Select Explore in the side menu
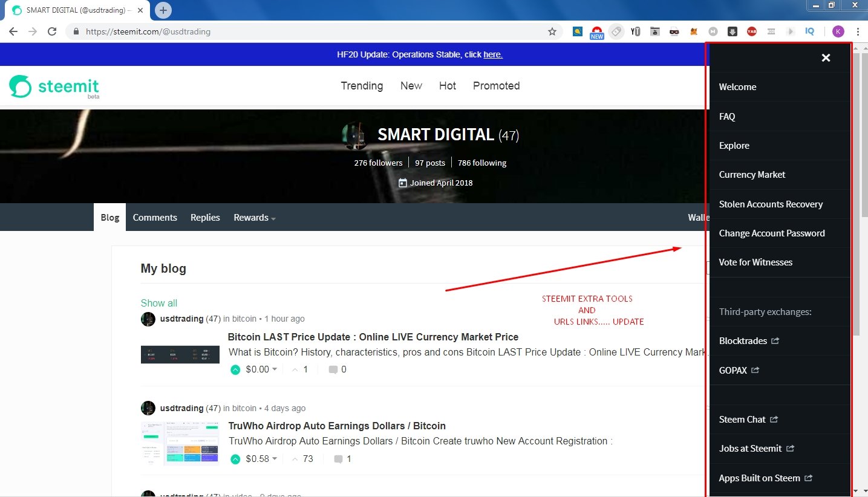This screenshot has height=497, width=868. (x=734, y=146)
